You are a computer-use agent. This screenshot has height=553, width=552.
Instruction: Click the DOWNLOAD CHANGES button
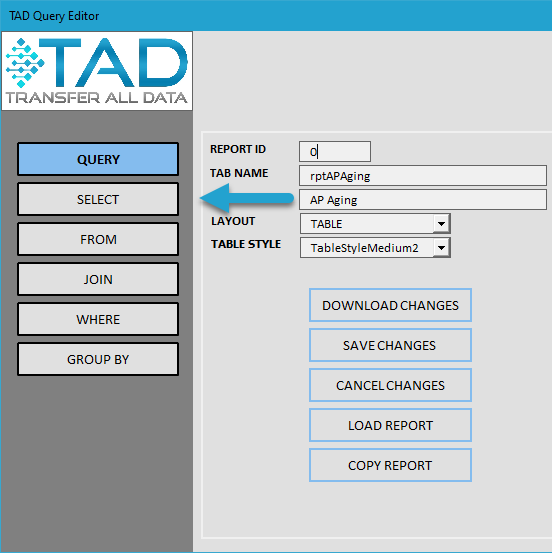tap(390, 305)
